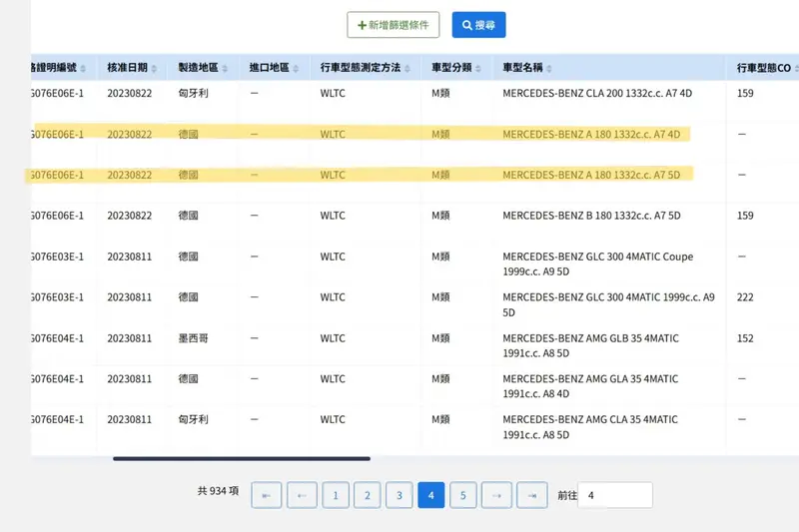Click WLTC cell in AMG GLB 35 row

[333, 338]
